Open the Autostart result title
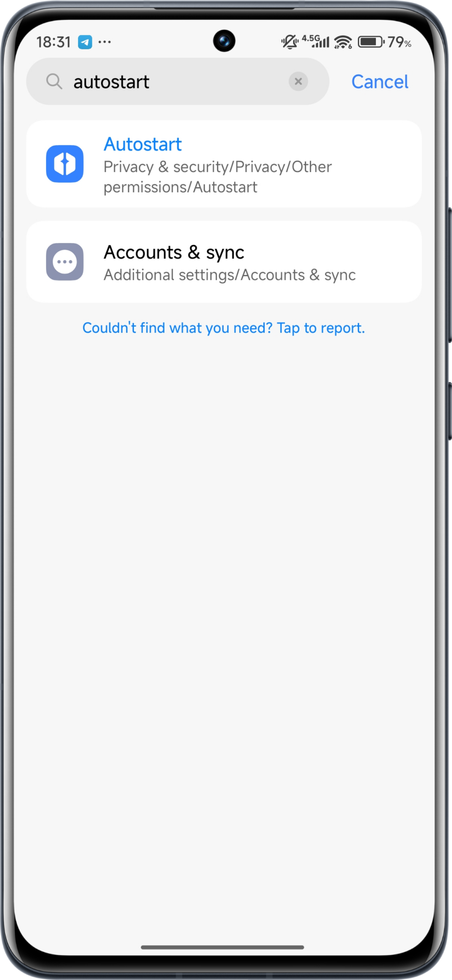The width and height of the screenshot is (452, 980). [x=142, y=144]
